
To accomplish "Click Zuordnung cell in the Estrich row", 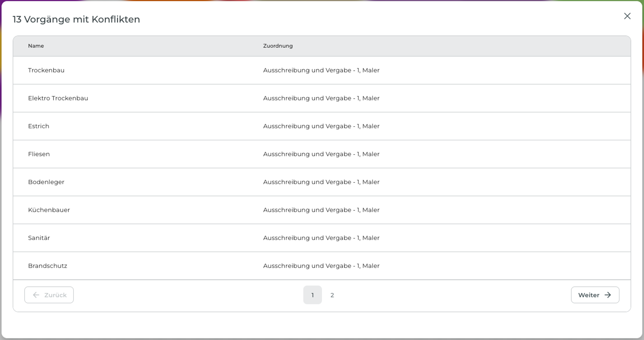I will point(321,126).
